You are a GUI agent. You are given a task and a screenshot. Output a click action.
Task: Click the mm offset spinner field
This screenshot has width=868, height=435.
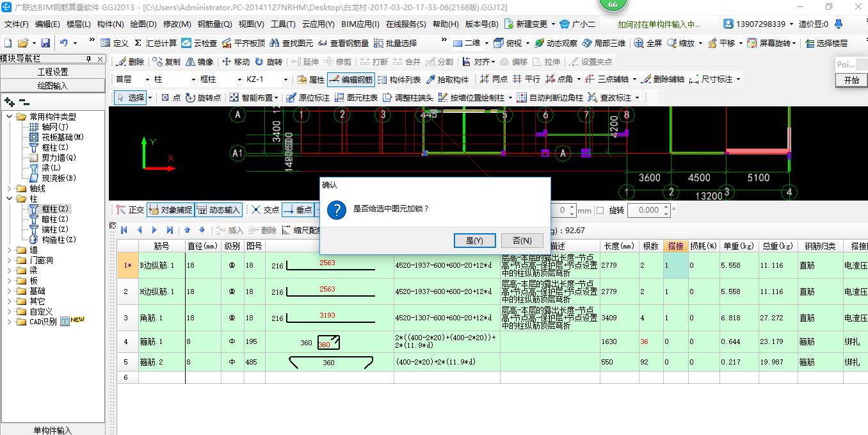pyautogui.click(x=563, y=210)
